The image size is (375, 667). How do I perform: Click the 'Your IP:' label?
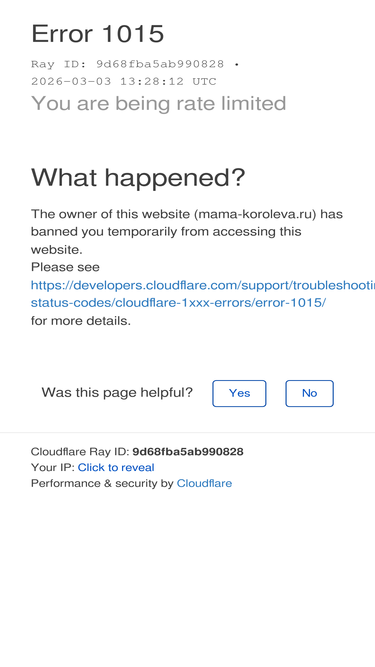tap(53, 467)
